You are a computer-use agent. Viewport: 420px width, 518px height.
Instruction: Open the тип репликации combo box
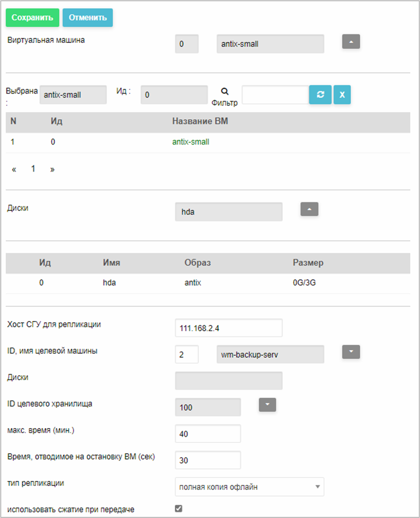249,486
